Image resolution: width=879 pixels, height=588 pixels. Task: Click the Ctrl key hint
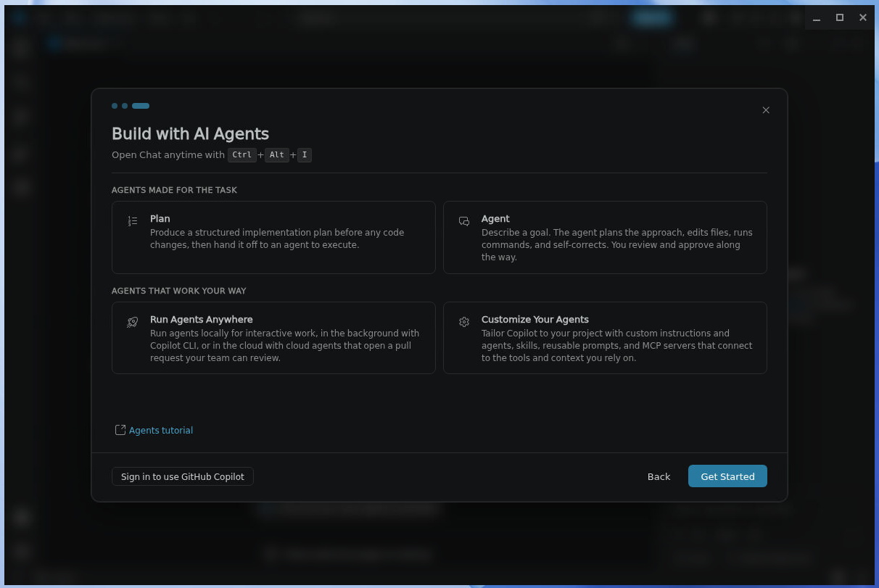(x=242, y=155)
